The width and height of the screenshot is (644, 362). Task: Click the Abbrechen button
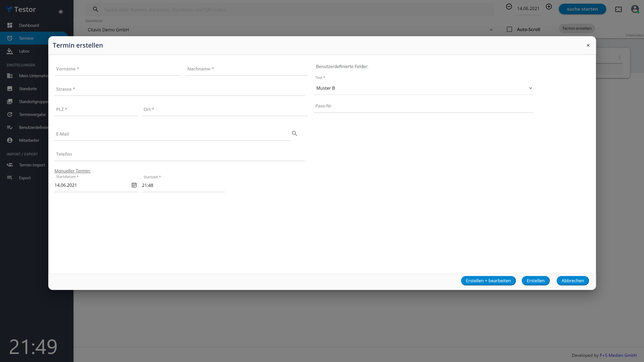[573, 281]
